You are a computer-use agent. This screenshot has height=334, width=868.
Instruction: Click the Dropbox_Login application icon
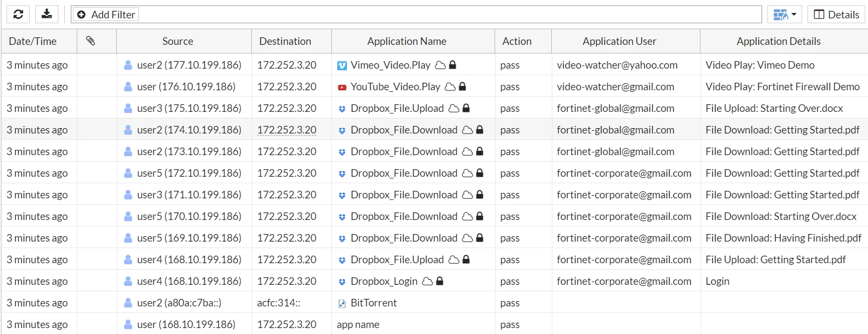tap(342, 282)
